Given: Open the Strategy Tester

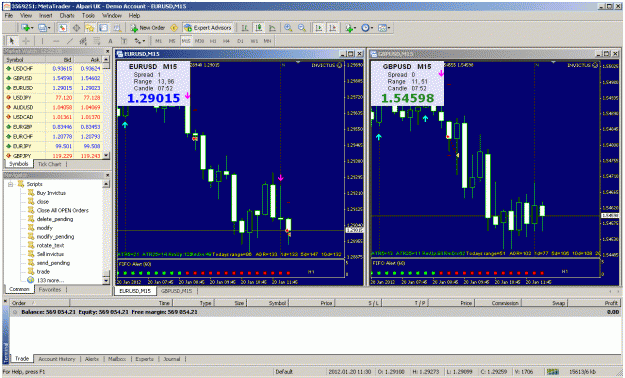Looking at the screenshot, I should coord(117,28).
